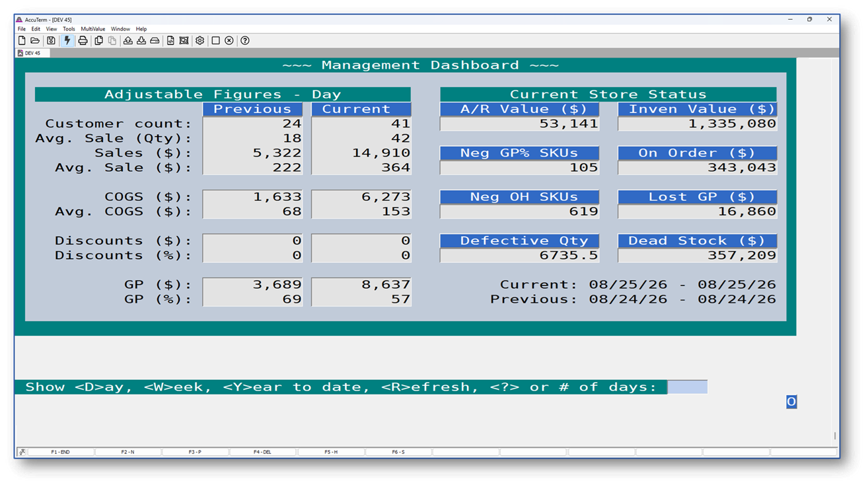Click the Adjustable Figures - Day heading

click(x=223, y=94)
